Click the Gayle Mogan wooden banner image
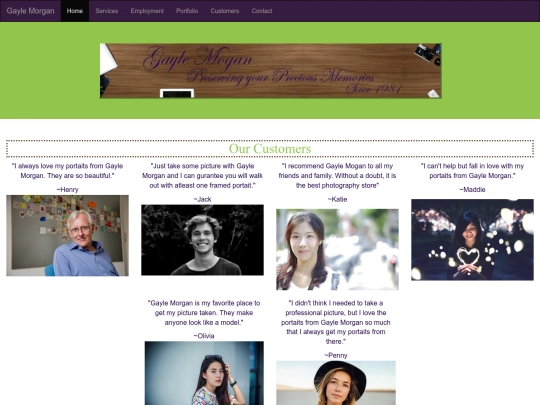This screenshot has width=540, height=405. (271, 71)
